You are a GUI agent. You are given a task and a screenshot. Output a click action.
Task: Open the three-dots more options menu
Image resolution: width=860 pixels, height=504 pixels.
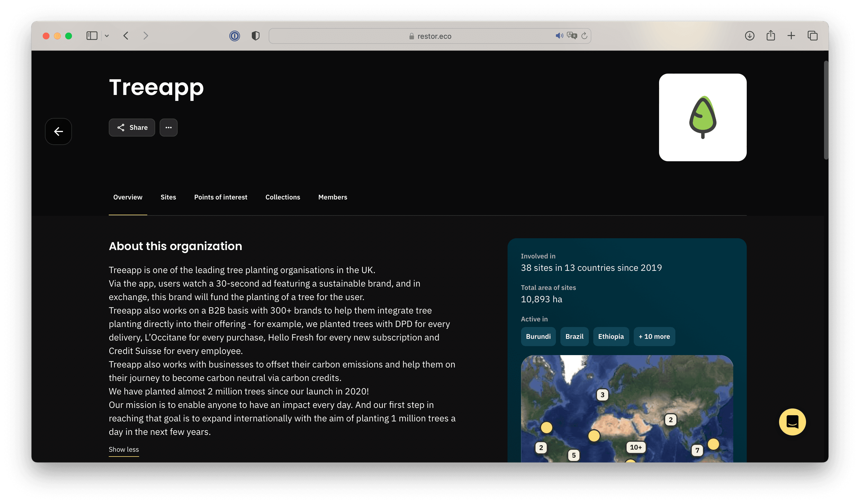click(169, 127)
